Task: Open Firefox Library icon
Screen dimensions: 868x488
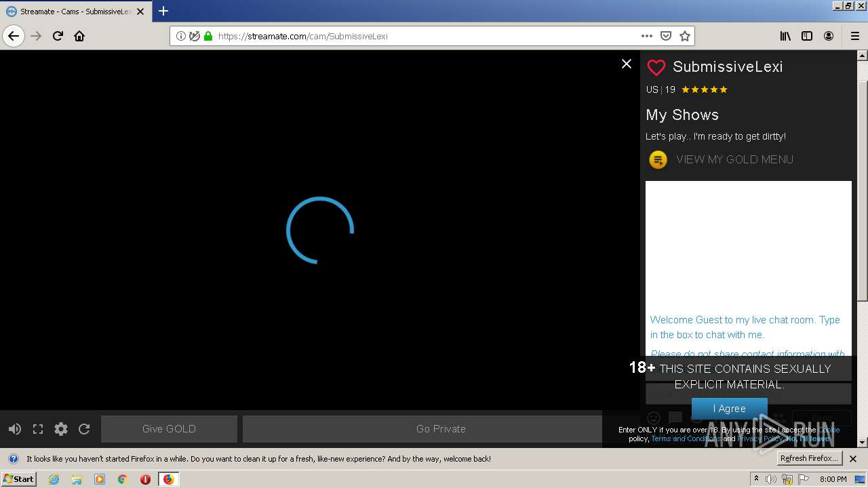Action: click(785, 36)
